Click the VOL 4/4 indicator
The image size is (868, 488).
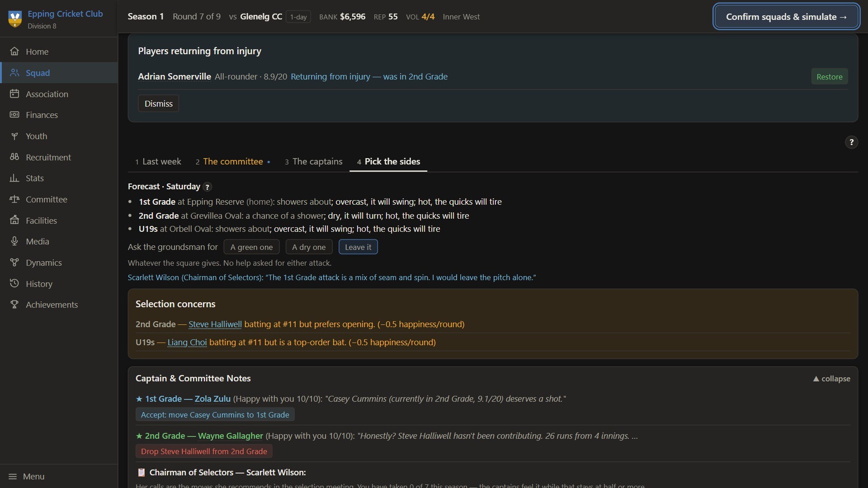click(x=420, y=17)
